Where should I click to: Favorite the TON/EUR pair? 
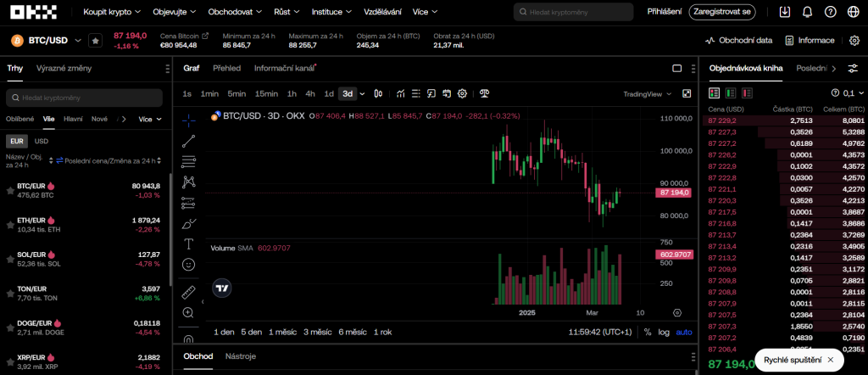click(10, 294)
